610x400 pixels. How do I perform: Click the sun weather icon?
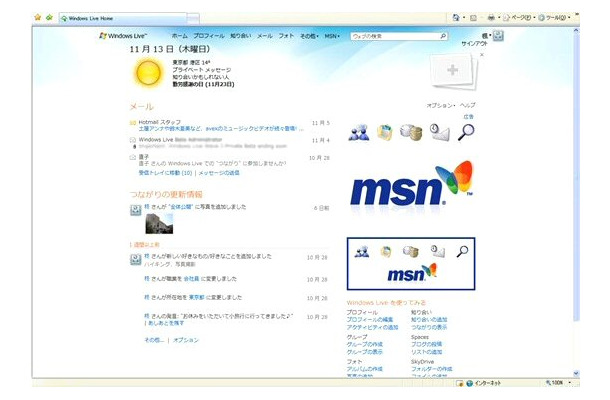[x=148, y=73]
